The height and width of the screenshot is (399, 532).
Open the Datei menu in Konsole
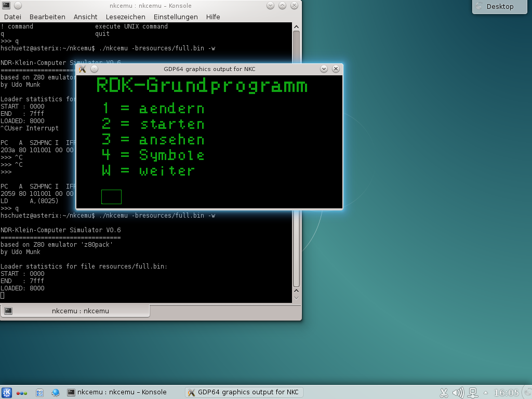click(x=12, y=17)
